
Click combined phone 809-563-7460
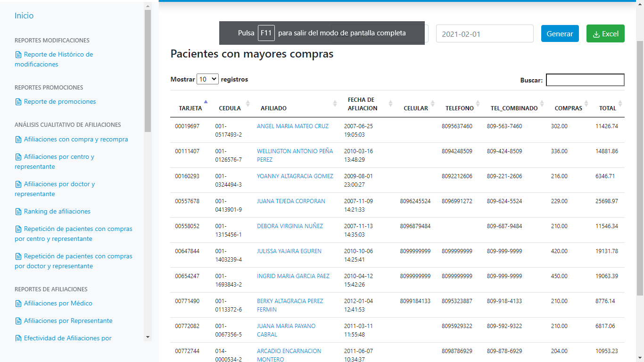coord(504,126)
